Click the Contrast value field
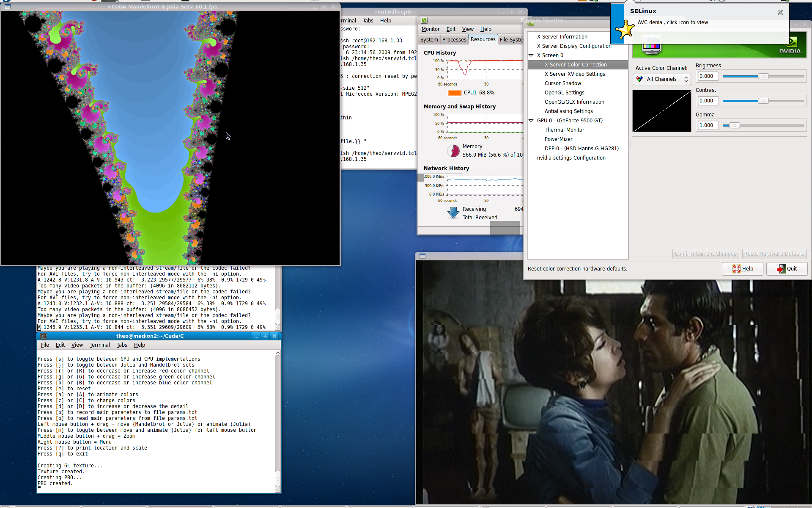812x508 pixels. (x=708, y=101)
